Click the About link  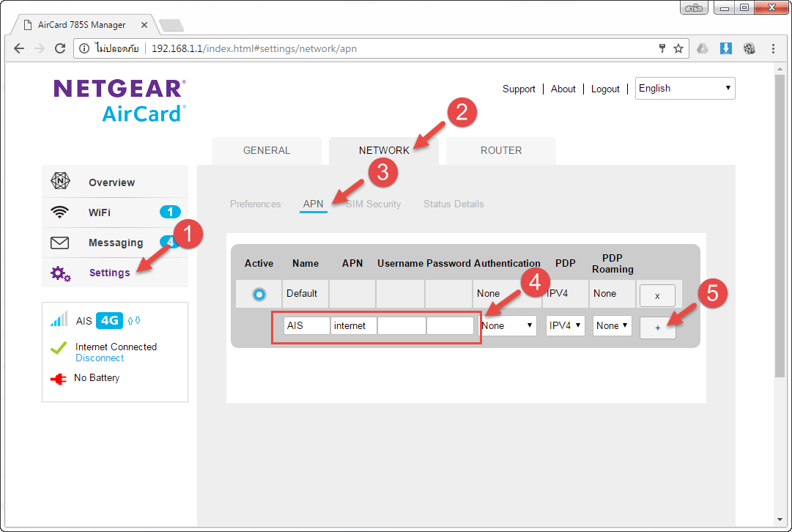click(563, 89)
